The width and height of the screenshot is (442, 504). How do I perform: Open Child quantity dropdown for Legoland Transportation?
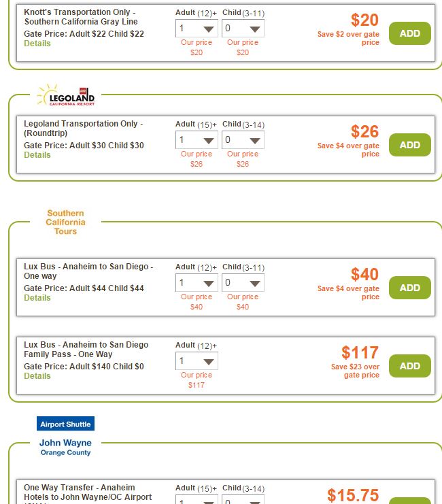point(243,140)
